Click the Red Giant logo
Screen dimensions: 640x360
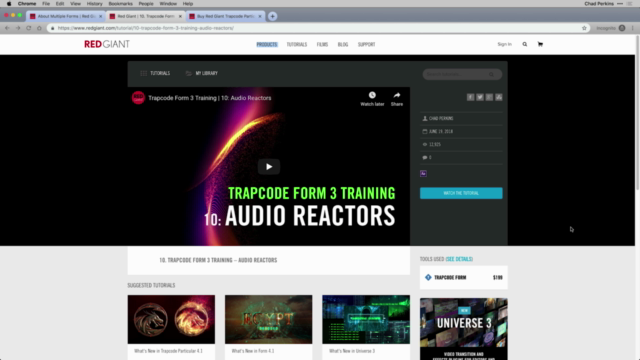(107, 44)
